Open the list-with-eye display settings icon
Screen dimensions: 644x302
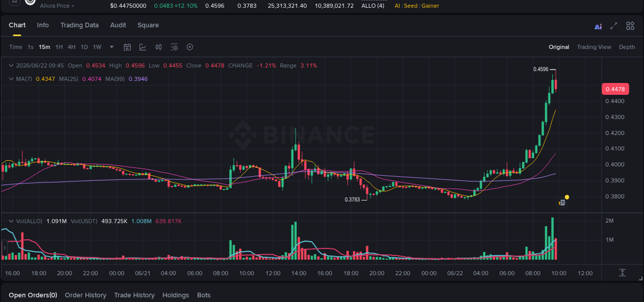point(174,47)
